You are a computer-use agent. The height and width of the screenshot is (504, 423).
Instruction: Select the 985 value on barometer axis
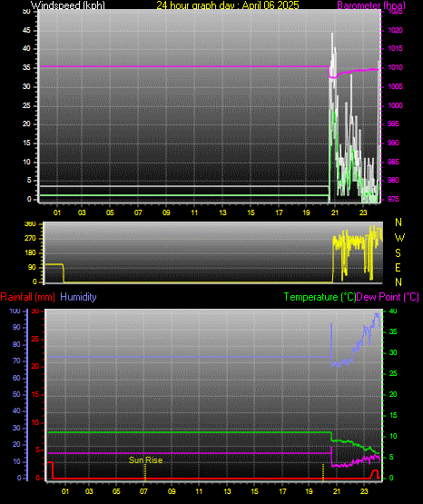393,162
